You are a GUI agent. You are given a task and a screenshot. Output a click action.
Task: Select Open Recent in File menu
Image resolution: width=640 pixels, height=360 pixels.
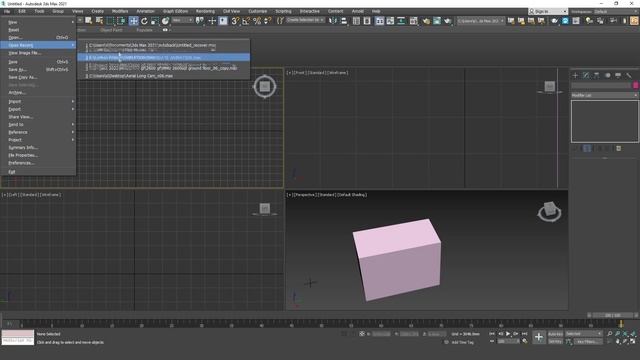tap(38, 45)
